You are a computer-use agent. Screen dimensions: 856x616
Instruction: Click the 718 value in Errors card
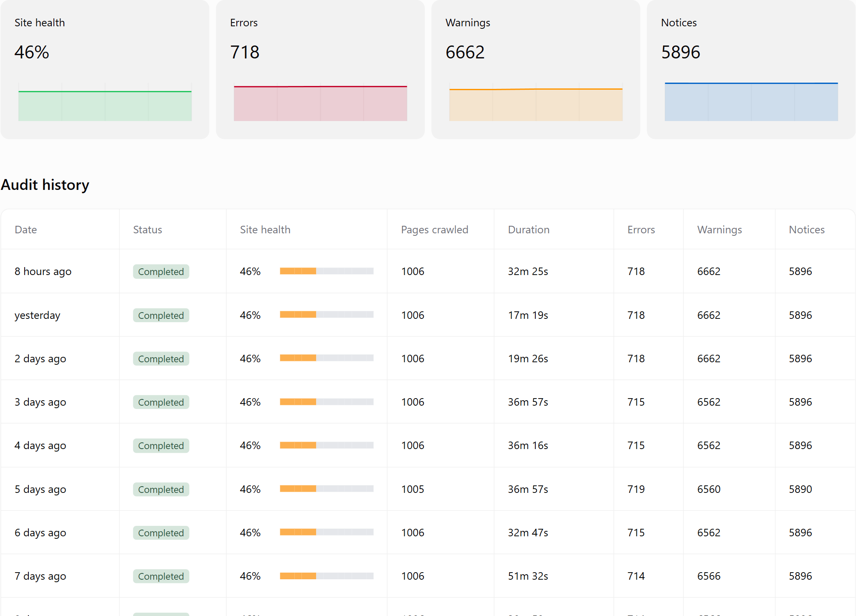(245, 52)
